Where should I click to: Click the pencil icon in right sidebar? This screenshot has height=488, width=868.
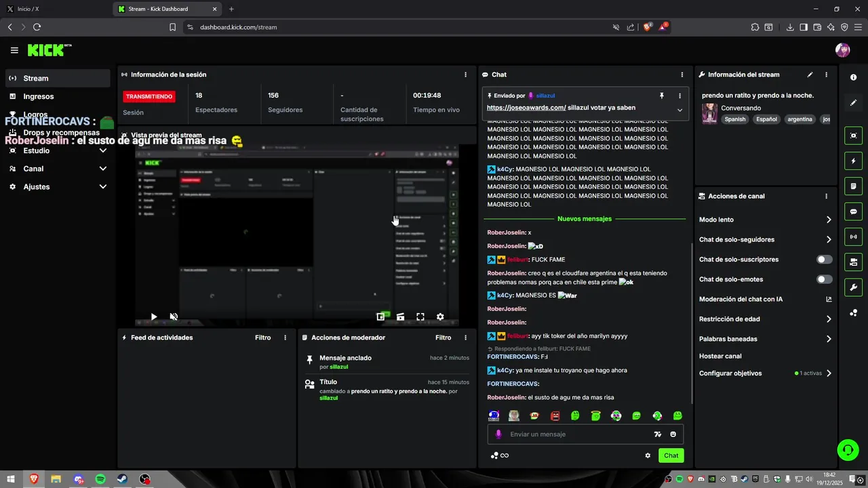(x=853, y=103)
